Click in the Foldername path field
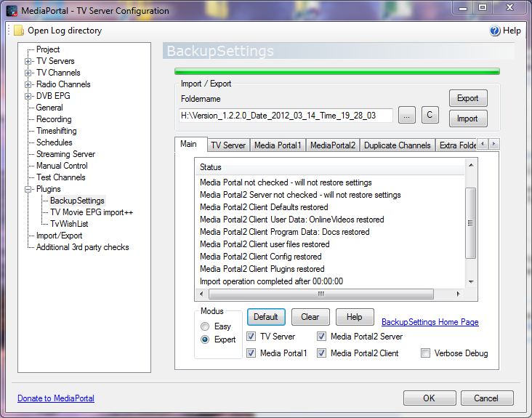 pyautogui.click(x=286, y=116)
